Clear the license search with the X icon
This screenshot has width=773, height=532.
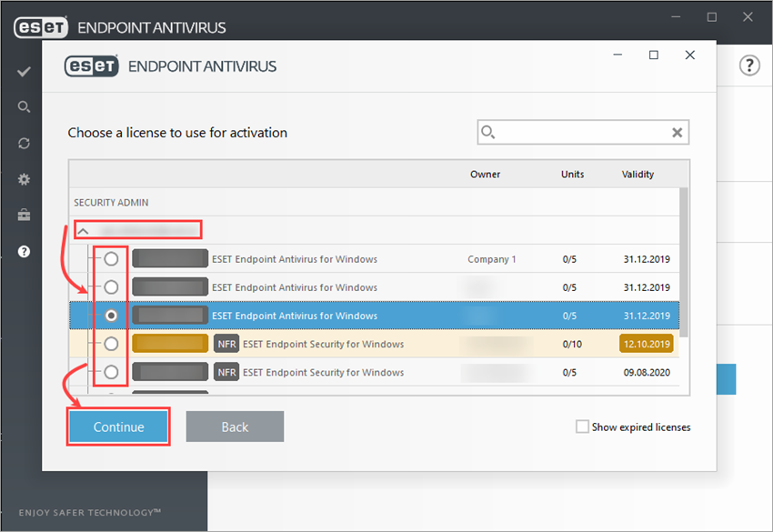coord(677,132)
